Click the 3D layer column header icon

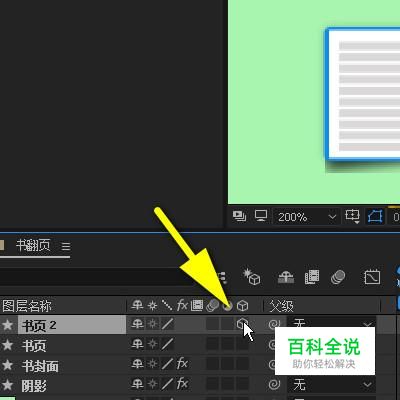click(242, 305)
